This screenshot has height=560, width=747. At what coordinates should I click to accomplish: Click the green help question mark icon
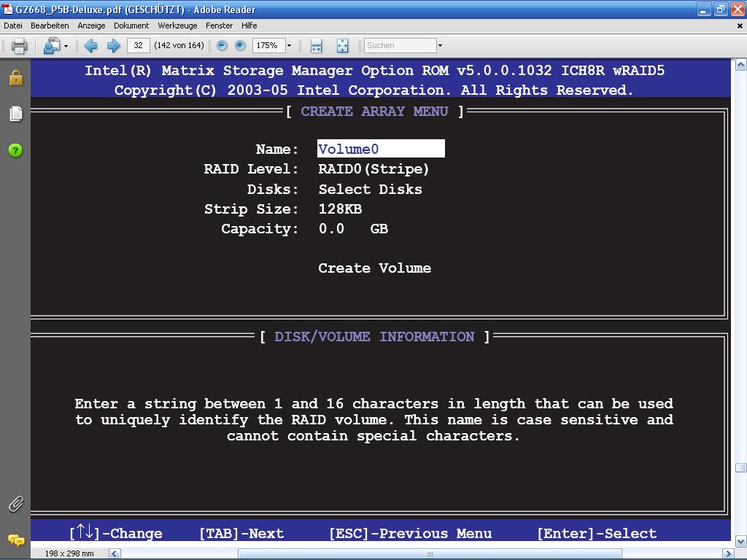[x=16, y=150]
